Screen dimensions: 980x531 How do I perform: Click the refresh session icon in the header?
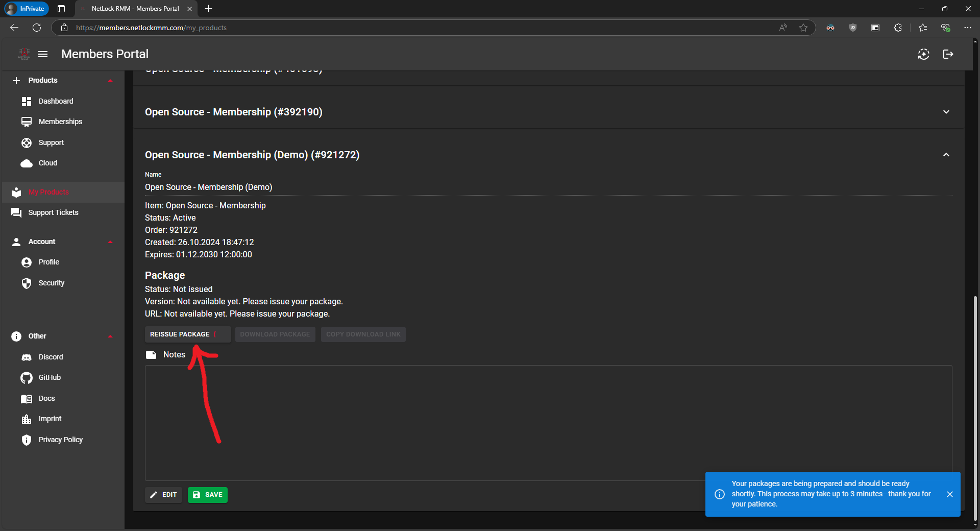click(923, 54)
